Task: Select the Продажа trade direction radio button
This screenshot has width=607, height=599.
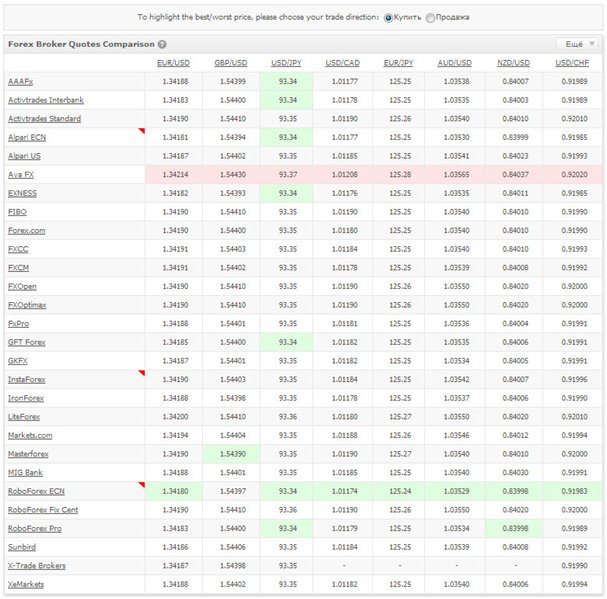Action: [x=430, y=18]
